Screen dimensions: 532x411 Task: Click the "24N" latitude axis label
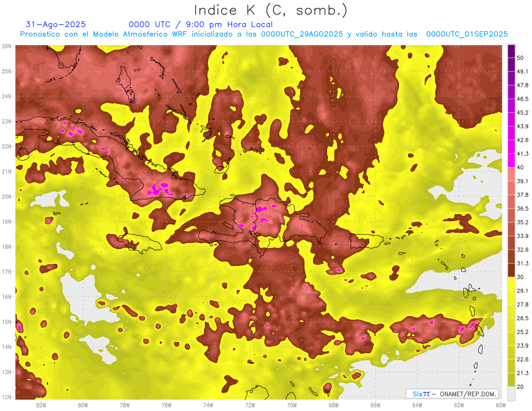(7, 96)
